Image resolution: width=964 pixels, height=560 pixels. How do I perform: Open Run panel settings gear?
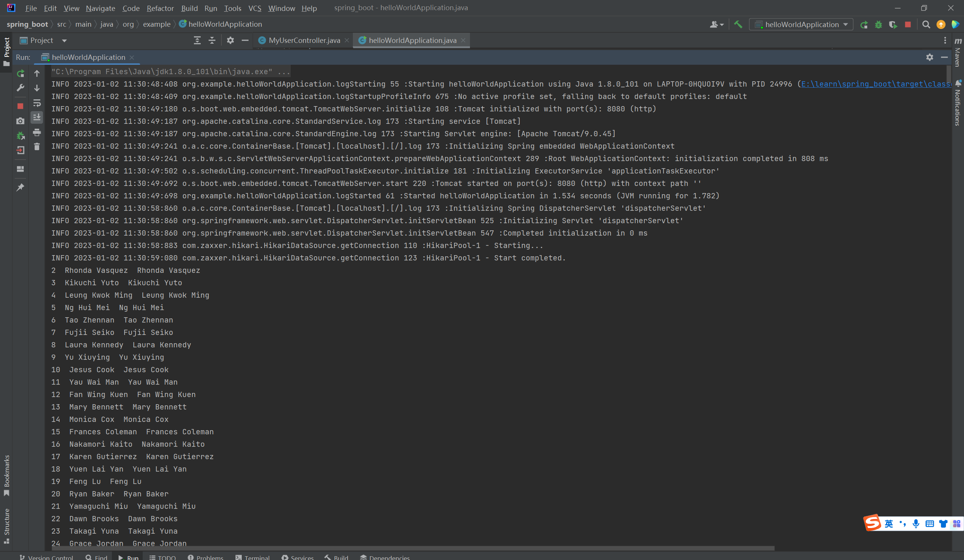pos(930,57)
